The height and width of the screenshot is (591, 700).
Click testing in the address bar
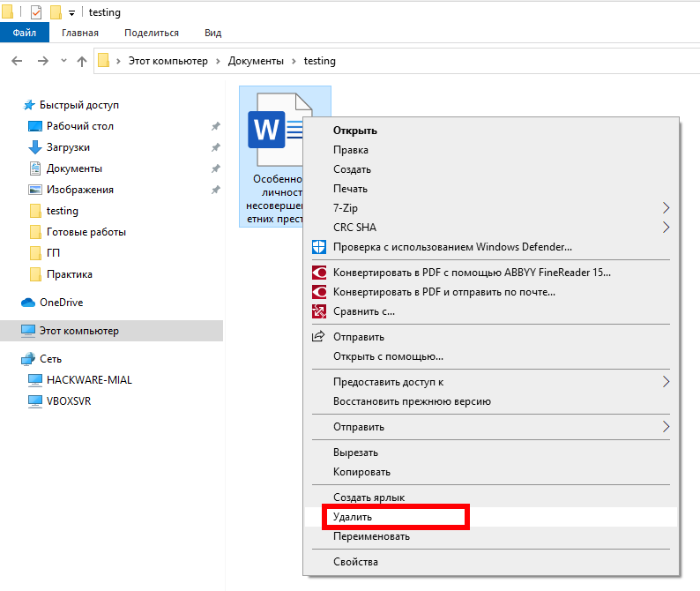tap(320, 61)
